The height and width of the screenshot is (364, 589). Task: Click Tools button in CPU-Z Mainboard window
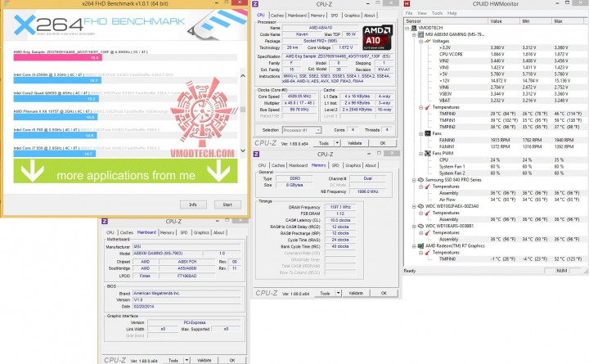click(x=173, y=360)
